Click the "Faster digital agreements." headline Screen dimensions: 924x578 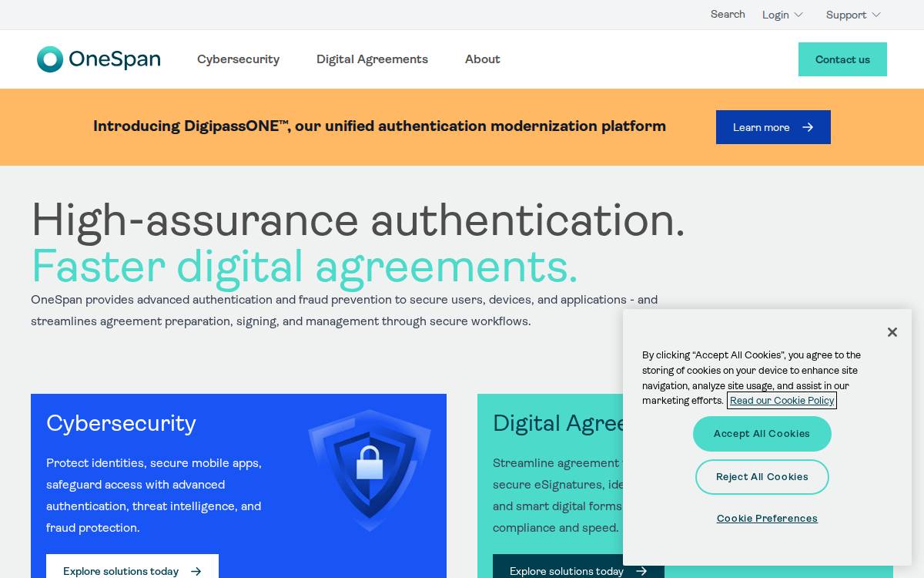pyautogui.click(x=304, y=267)
